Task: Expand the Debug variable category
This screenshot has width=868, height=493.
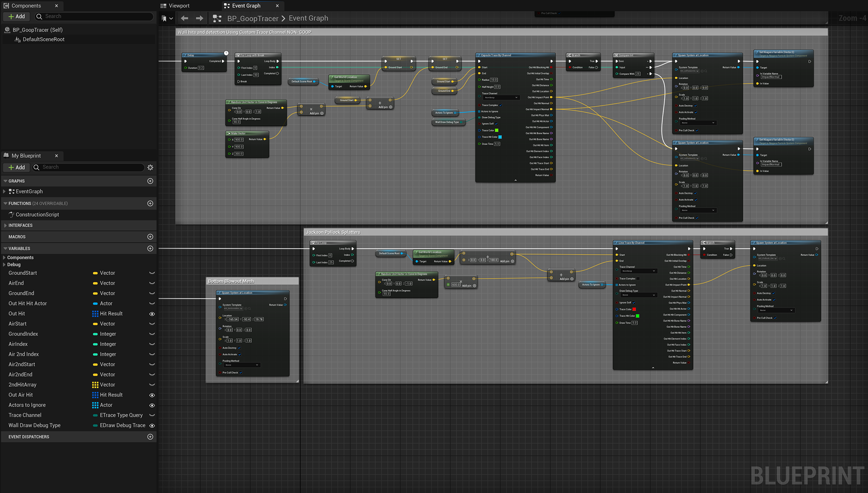Action: click(4, 265)
